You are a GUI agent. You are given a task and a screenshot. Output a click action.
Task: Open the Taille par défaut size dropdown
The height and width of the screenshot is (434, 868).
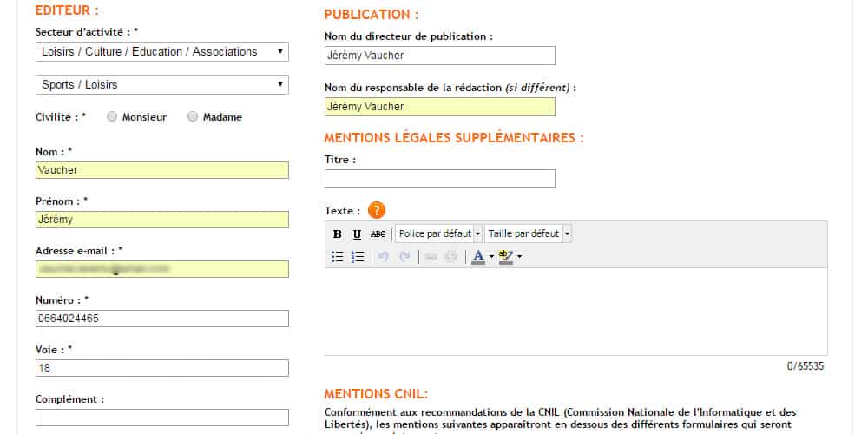click(x=528, y=233)
